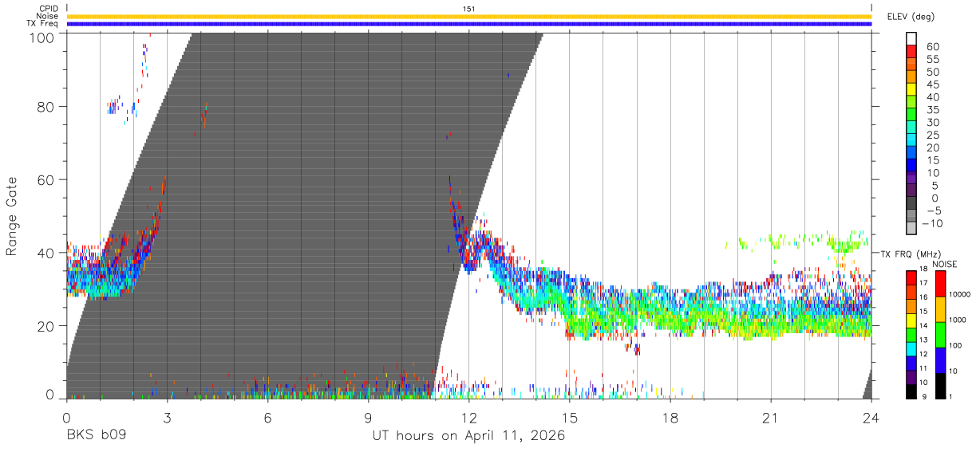Click the 18 tick on UT hours axis

coord(670,419)
